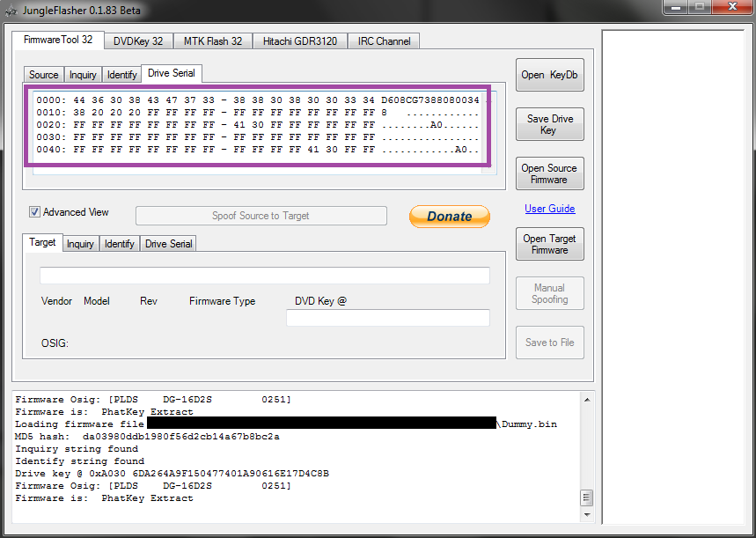Screen dimensions: 756x538
Task: Close the JungleFlasher window
Action: point(732,7)
